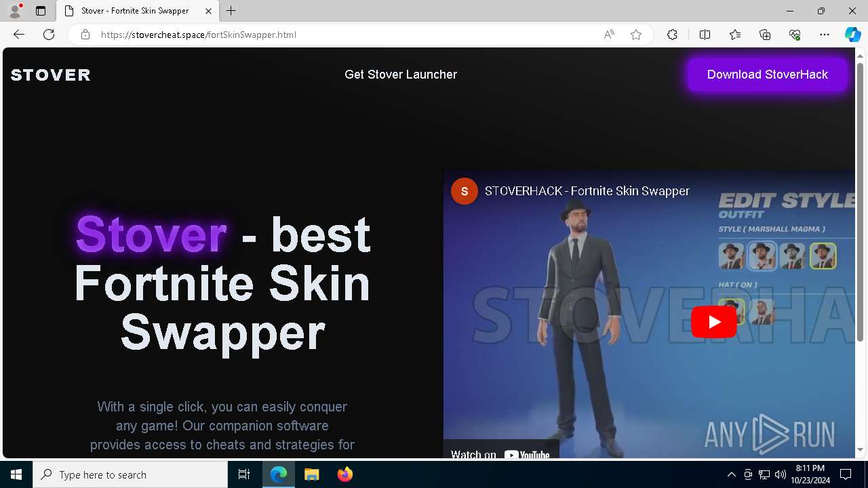Click the channel avatar S icon

(x=465, y=192)
